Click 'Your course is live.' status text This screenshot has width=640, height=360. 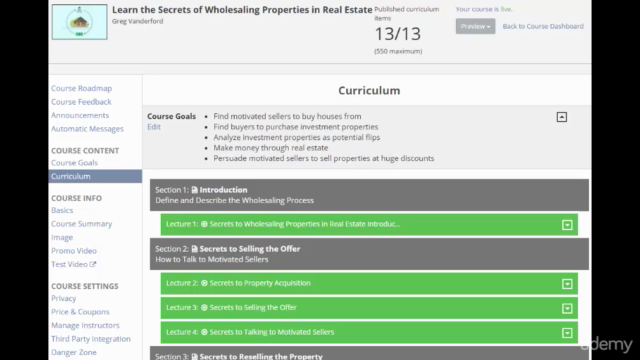click(x=484, y=9)
